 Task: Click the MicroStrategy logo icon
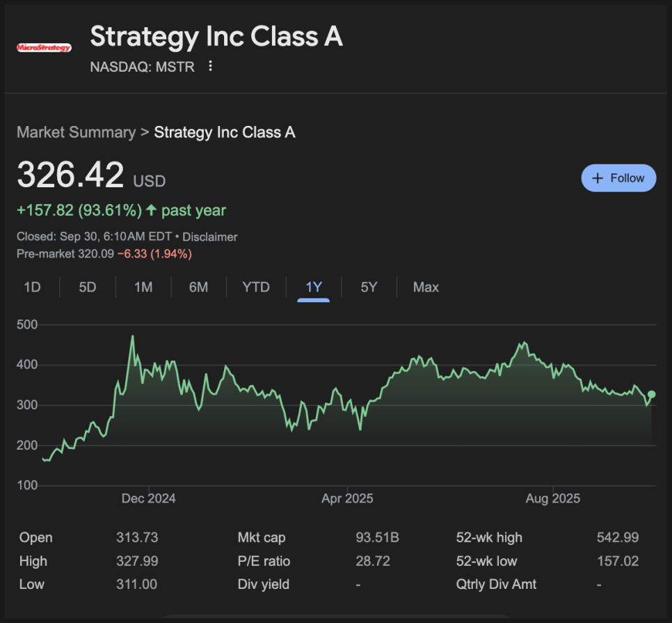pyautogui.click(x=44, y=47)
